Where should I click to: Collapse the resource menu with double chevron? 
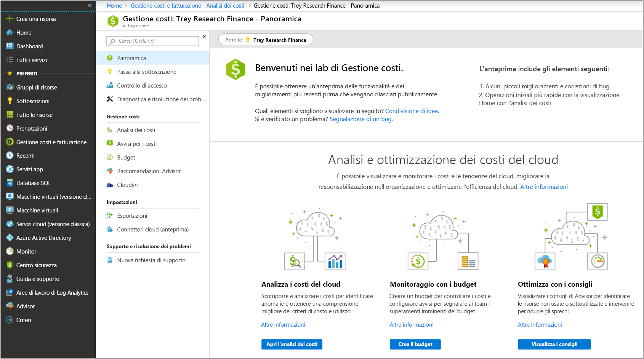(x=204, y=37)
